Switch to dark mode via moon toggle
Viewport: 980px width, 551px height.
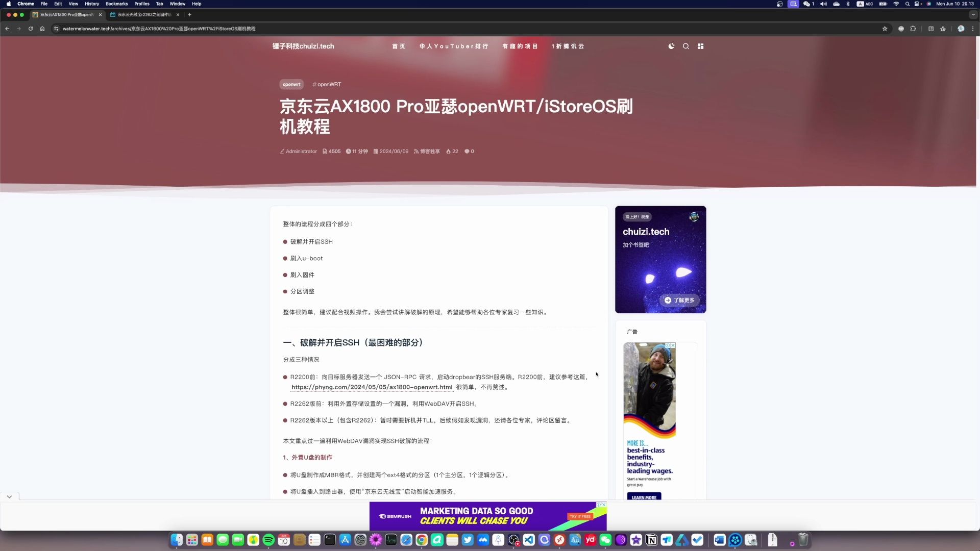click(671, 46)
